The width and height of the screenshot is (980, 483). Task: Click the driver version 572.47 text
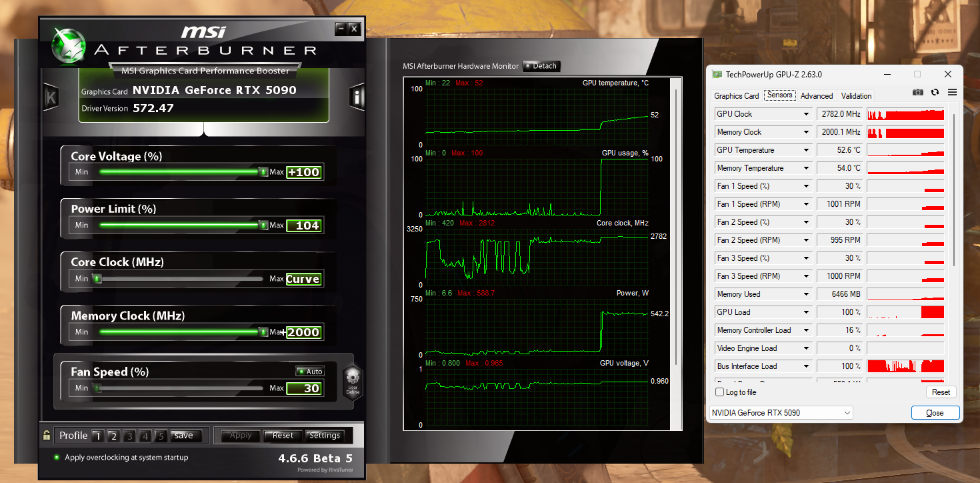pyautogui.click(x=153, y=108)
